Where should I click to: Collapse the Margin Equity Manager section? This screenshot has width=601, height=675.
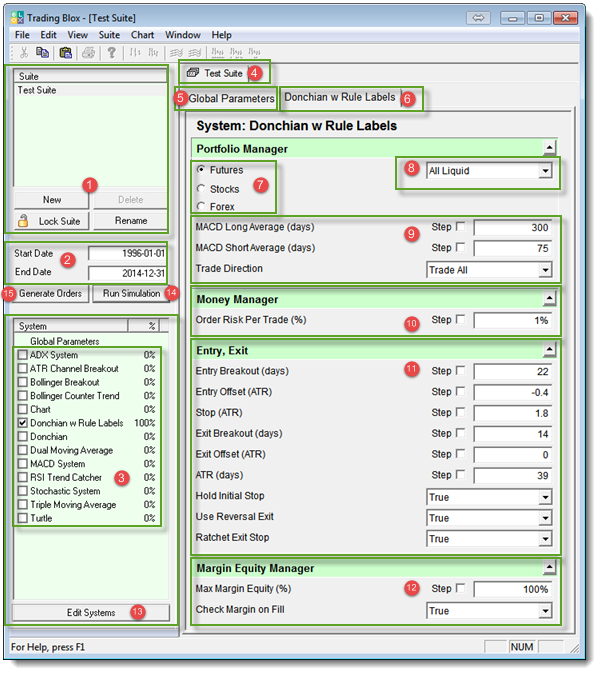(549, 567)
